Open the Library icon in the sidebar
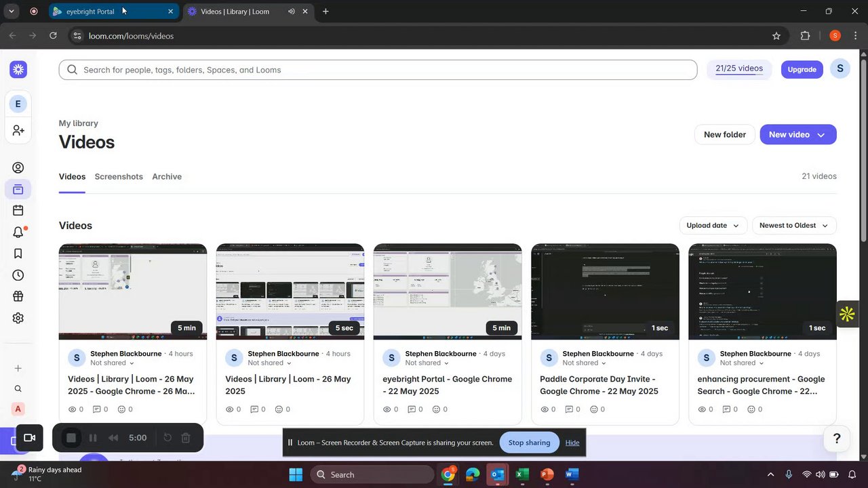 point(18,189)
